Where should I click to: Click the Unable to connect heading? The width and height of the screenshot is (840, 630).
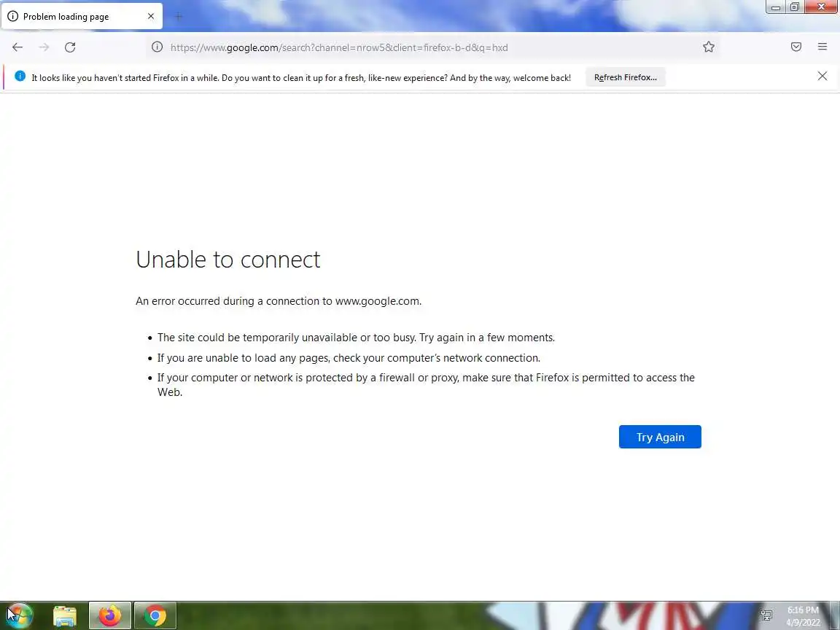pos(228,260)
